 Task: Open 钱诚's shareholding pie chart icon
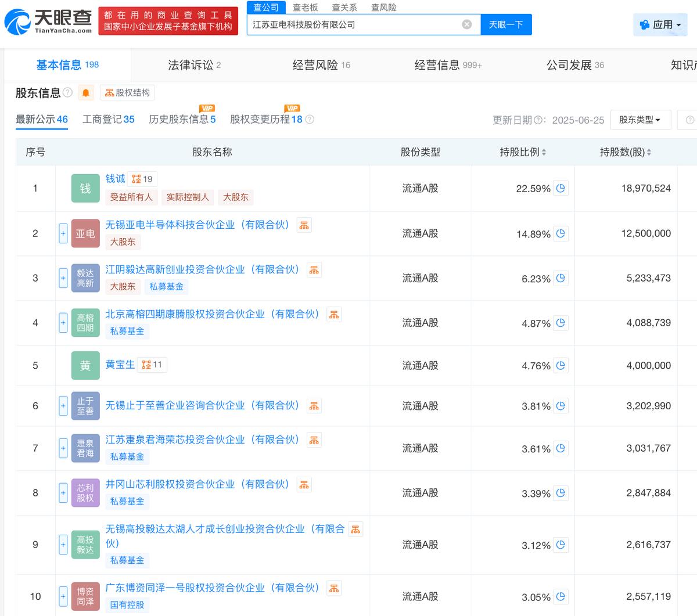click(x=561, y=188)
